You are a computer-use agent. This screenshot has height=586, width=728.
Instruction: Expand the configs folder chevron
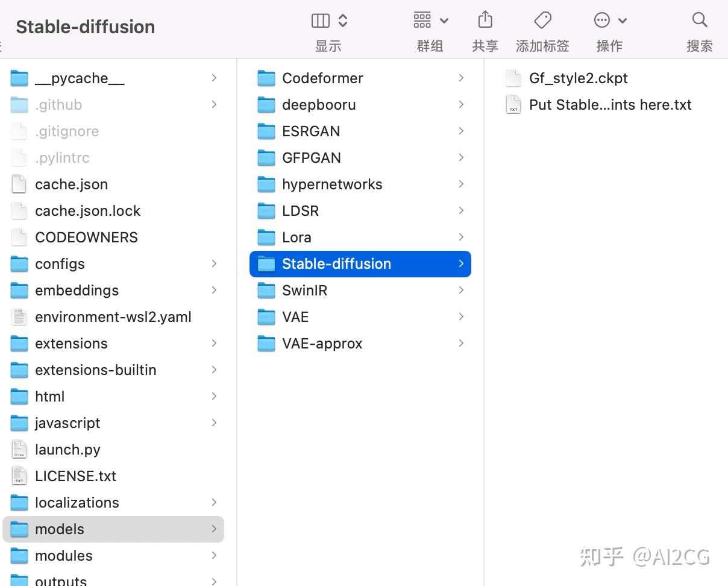(214, 264)
